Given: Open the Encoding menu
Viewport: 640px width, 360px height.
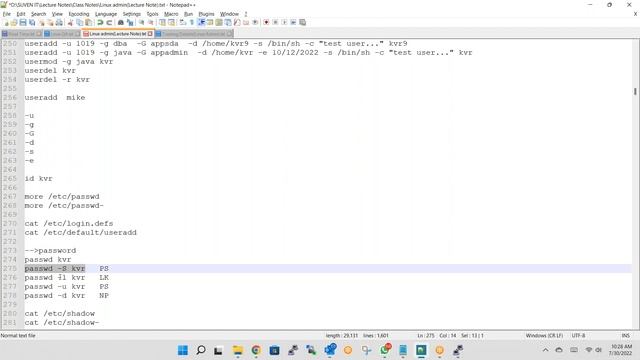Looking at the screenshot, I should tap(79, 14).
